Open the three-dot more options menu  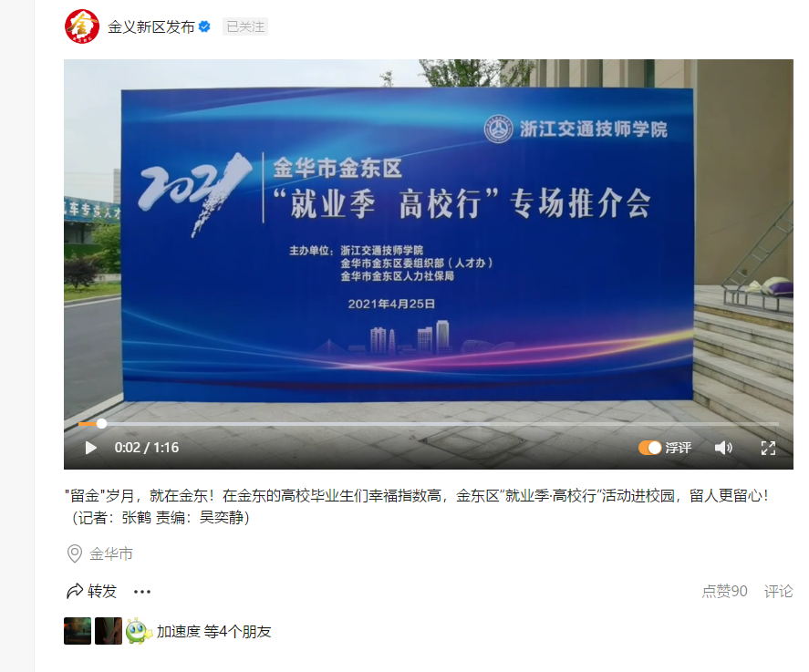coord(142,592)
